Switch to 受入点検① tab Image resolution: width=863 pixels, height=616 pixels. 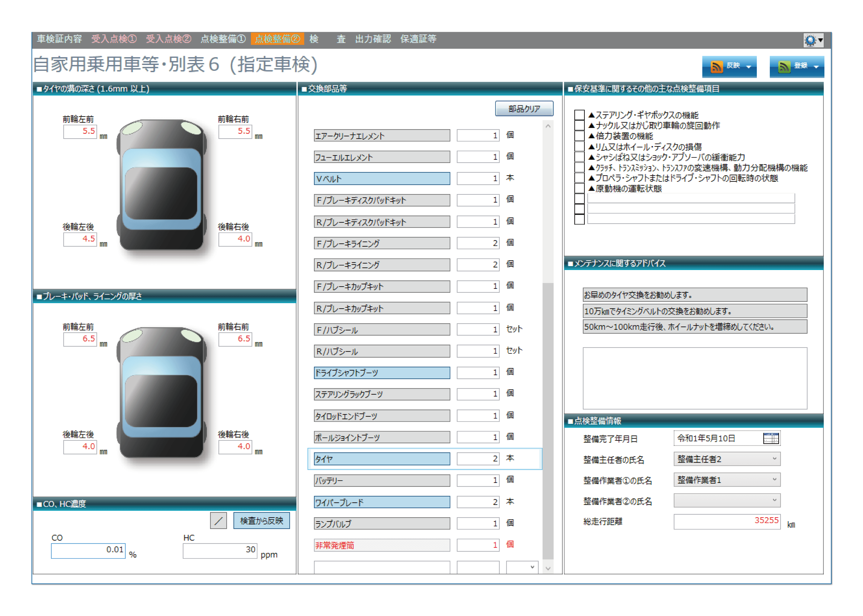(x=113, y=39)
